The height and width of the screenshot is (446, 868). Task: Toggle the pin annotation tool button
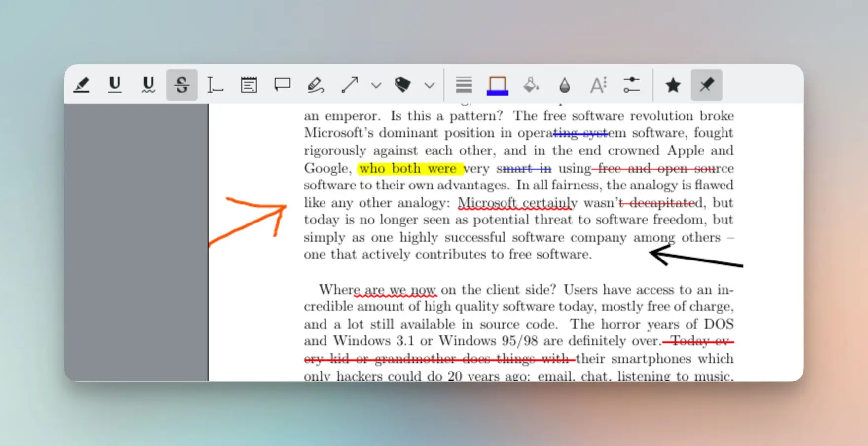[706, 85]
